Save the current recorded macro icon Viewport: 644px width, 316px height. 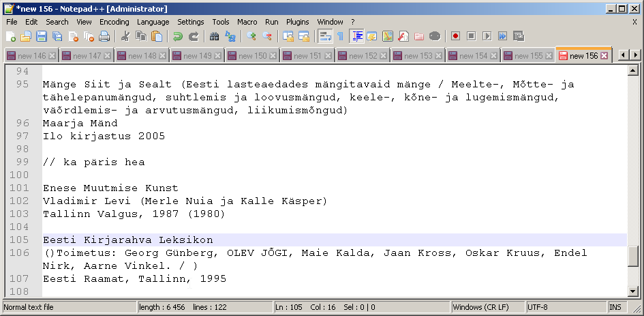click(x=519, y=36)
